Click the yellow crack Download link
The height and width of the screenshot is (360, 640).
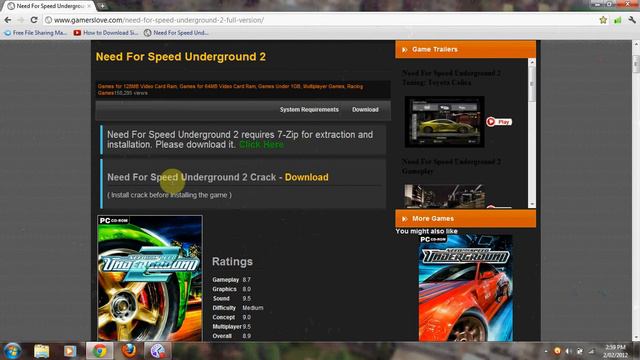pyautogui.click(x=307, y=177)
